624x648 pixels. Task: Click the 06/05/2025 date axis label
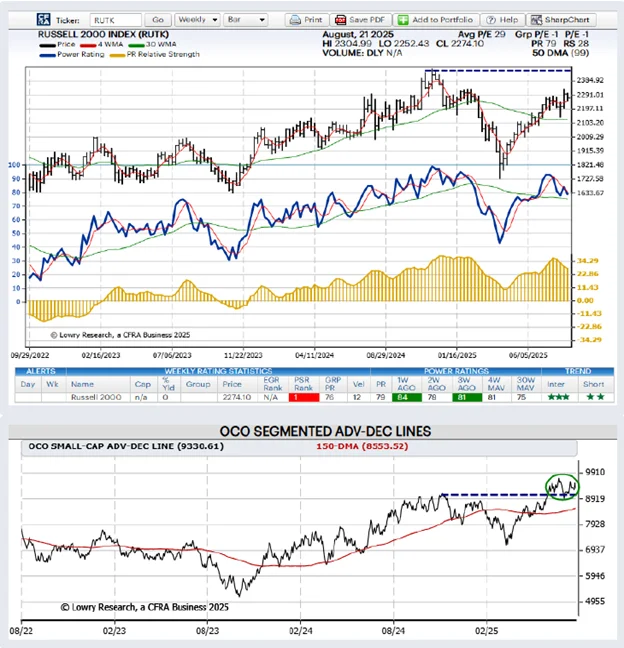click(x=528, y=355)
